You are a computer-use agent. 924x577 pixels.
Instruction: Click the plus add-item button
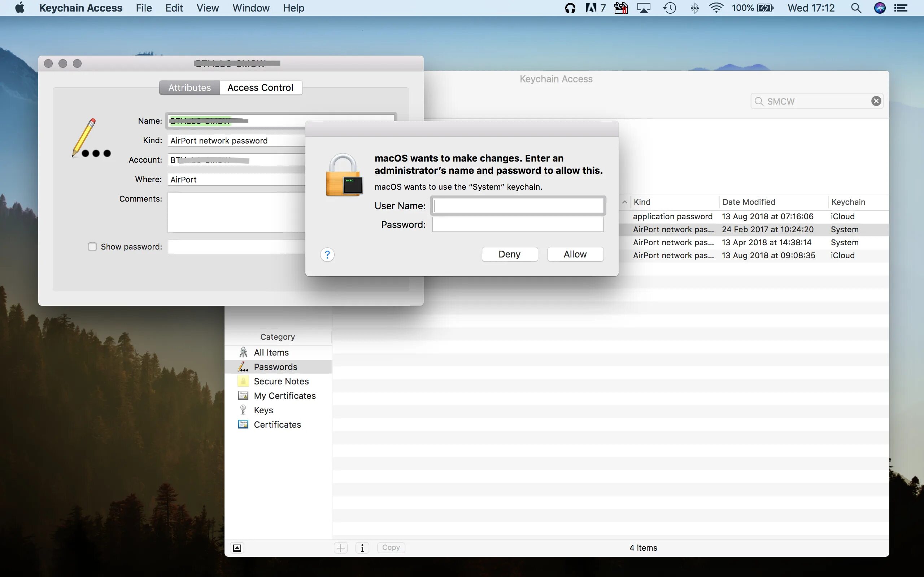click(341, 548)
